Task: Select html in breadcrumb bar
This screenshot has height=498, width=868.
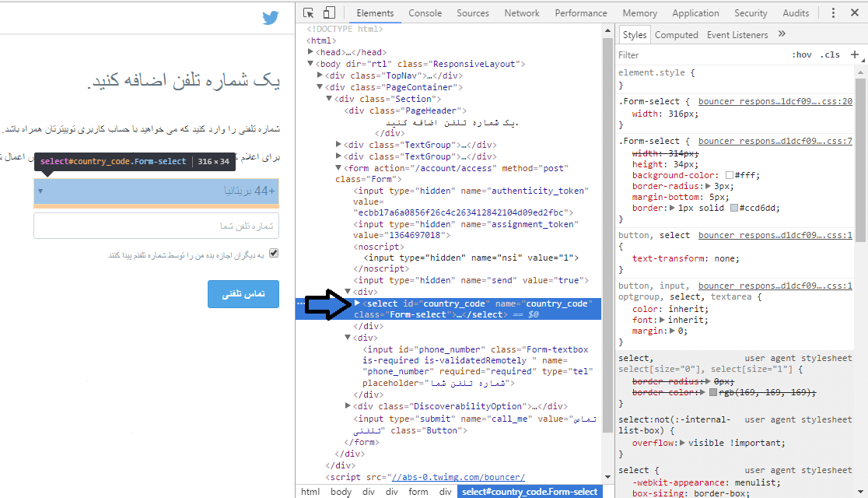Action: coord(310,491)
